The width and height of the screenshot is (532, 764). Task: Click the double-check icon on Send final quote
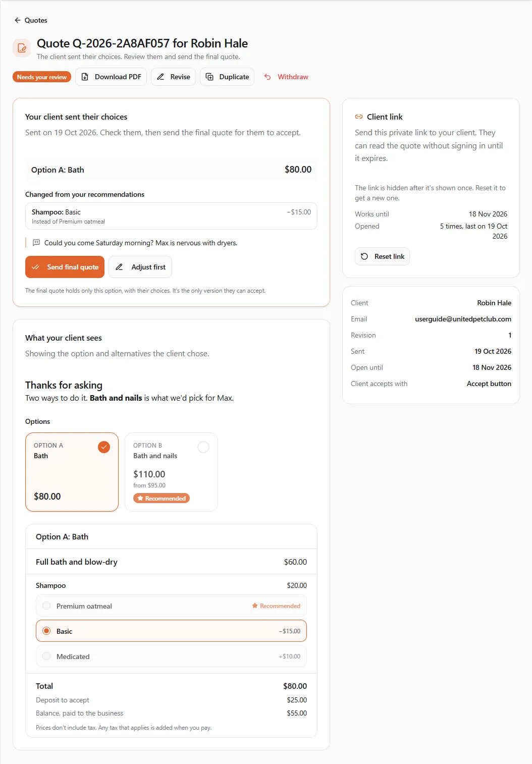coord(35,267)
